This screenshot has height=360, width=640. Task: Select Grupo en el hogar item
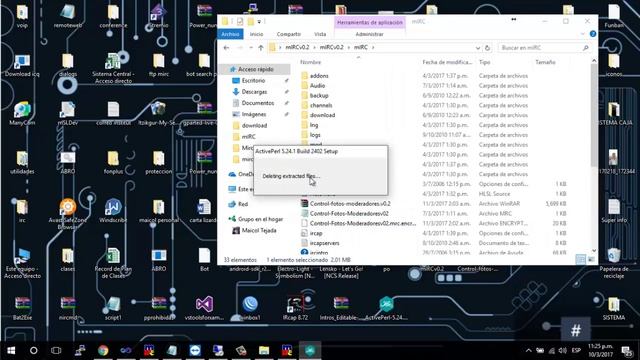[260, 219]
